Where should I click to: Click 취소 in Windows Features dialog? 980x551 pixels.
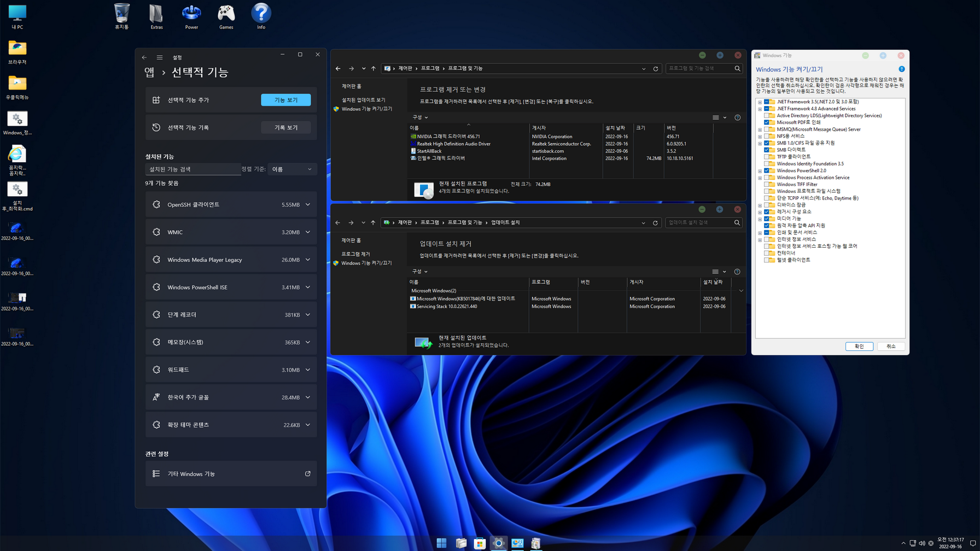click(x=891, y=347)
